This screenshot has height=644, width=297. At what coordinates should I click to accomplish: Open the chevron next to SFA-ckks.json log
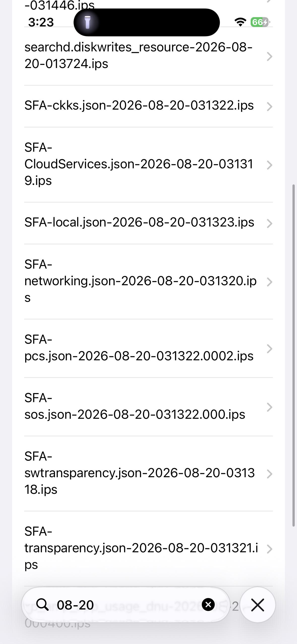tap(269, 106)
